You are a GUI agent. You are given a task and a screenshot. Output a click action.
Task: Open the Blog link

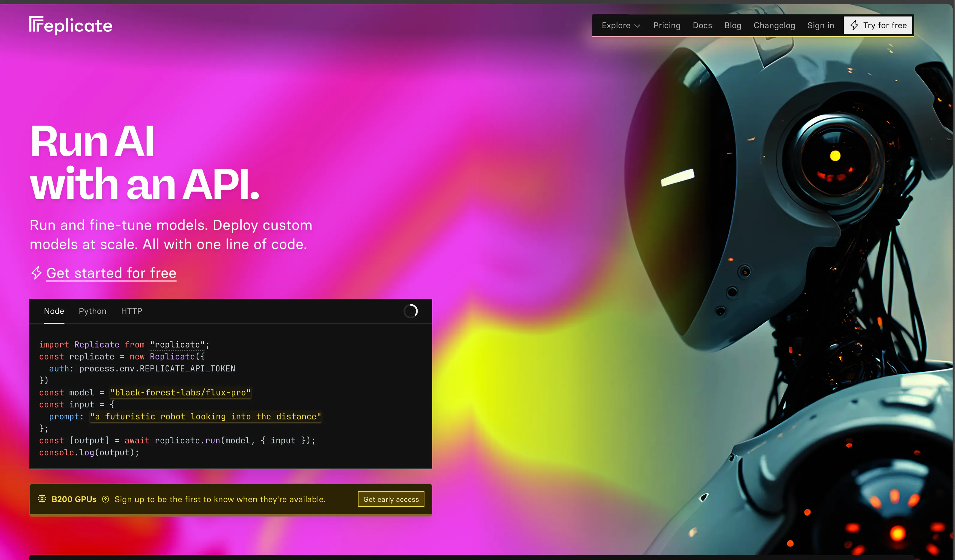click(733, 25)
